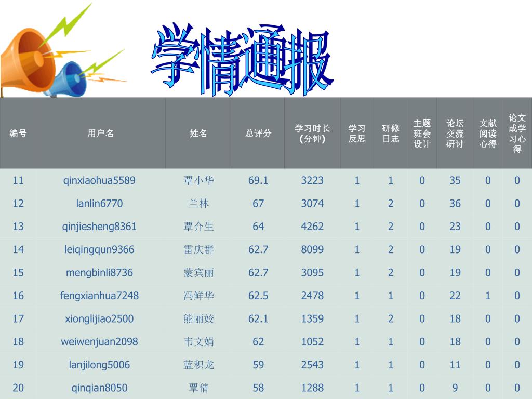Click total score 59
532x399 pixels.
258,365
